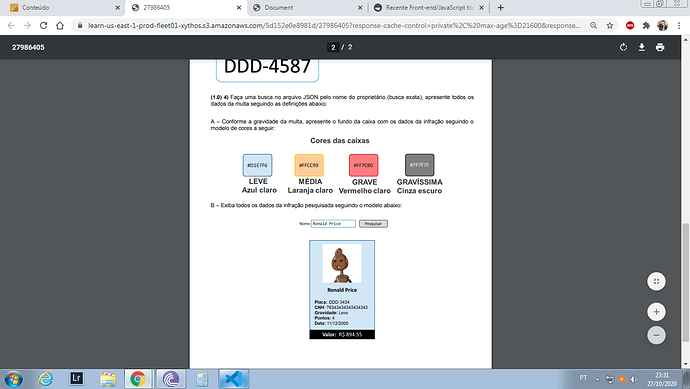Open Lightroom from the taskbar

77,378
